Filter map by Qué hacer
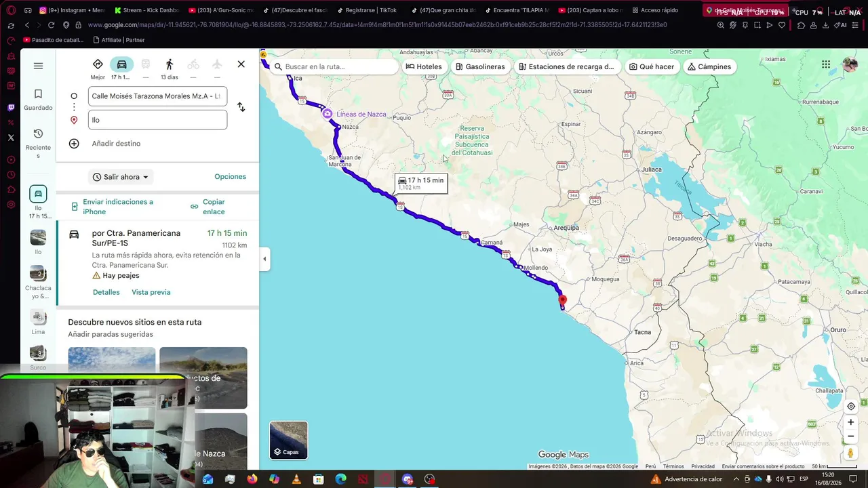Screen dimensions: 868x488 click(652, 66)
